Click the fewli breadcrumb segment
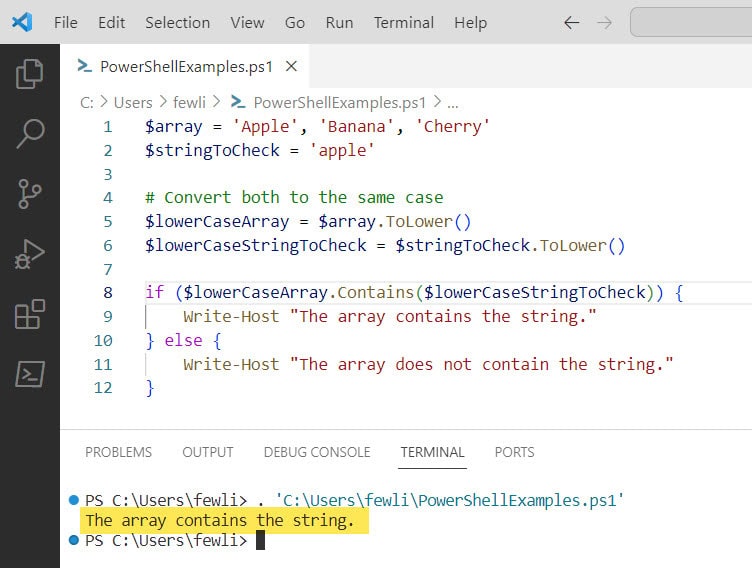Image resolution: width=752 pixels, height=568 pixels. 189,102
